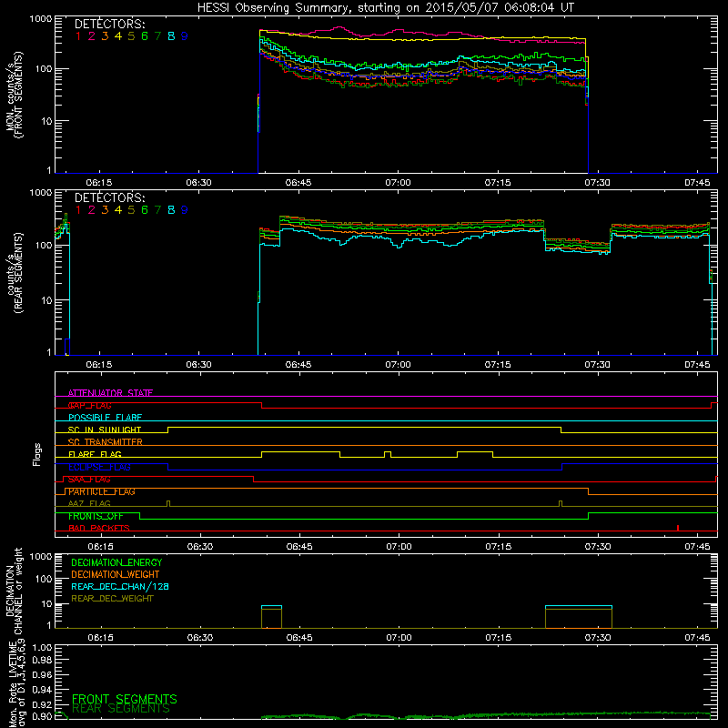Click the FRONT SEGMENTS livetime legend text
The width and height of the screenshot is (728, 728).
click(x=125, y=699)
